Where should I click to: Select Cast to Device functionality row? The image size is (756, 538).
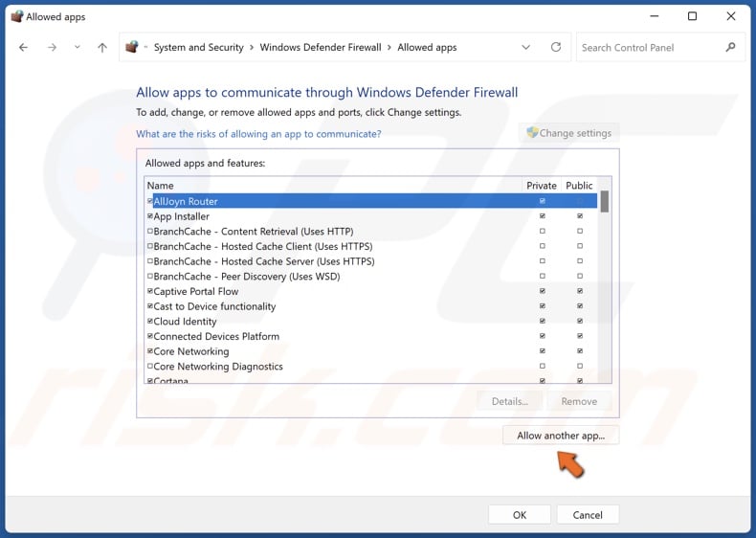pyautogui.click(x=371, y=306)
